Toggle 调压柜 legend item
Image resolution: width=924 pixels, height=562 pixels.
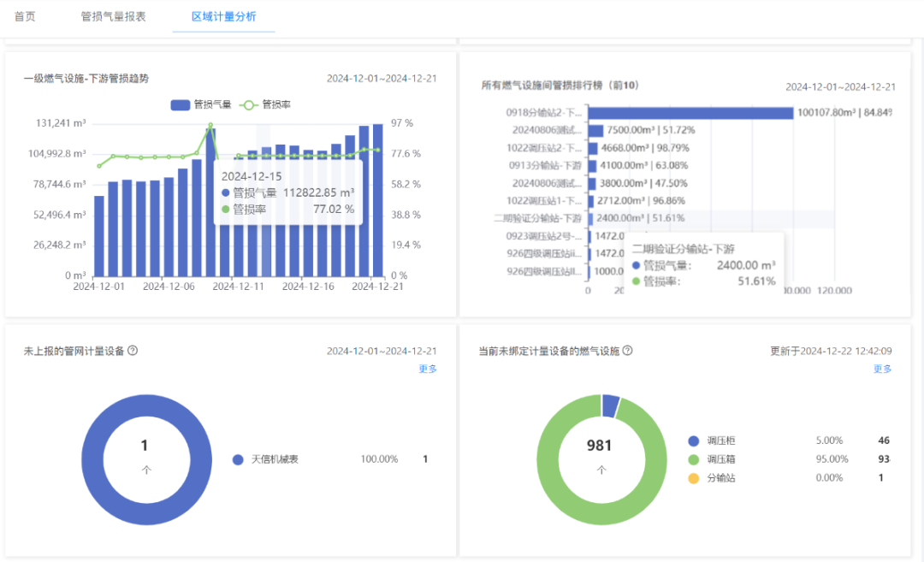coord(711,441)
